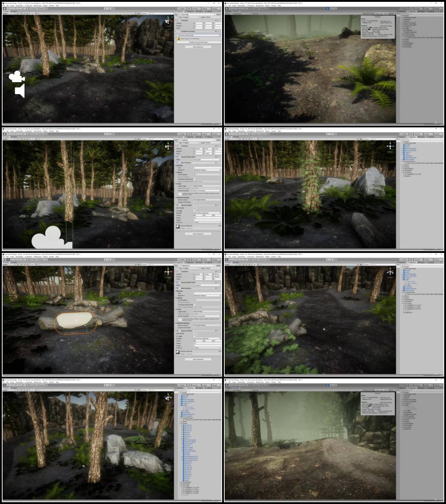Click Step button in foggy hill Game window
The image size is (446, 504).
point(335,385)
